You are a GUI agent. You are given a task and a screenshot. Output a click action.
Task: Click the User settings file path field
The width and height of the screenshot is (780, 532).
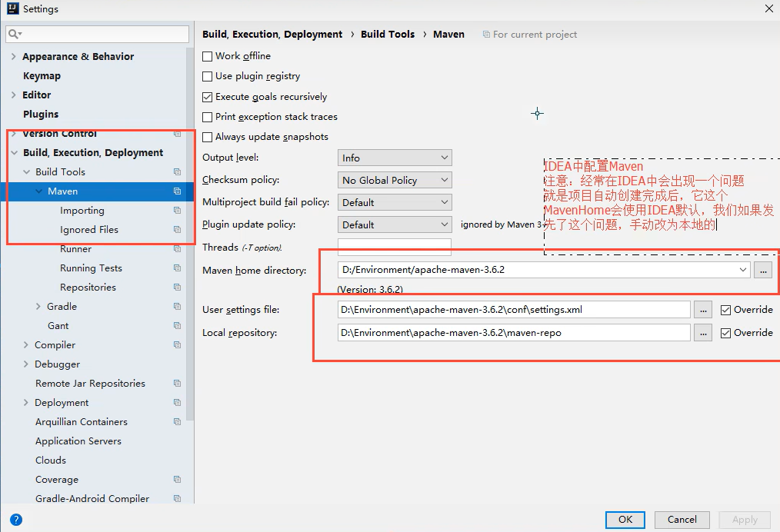click(514, 310)
